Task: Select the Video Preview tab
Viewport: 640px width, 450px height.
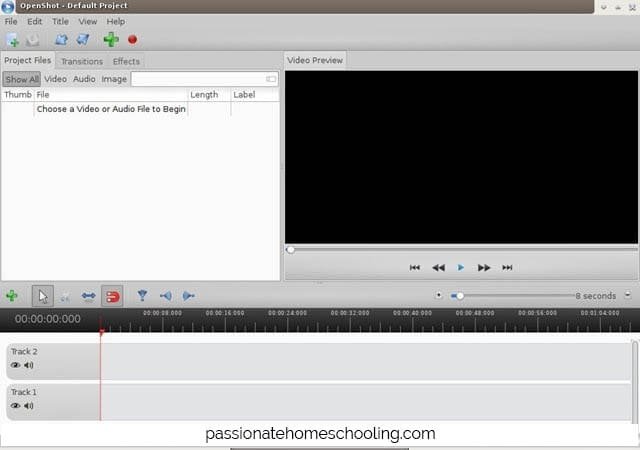Action: (x=315, y=60)
